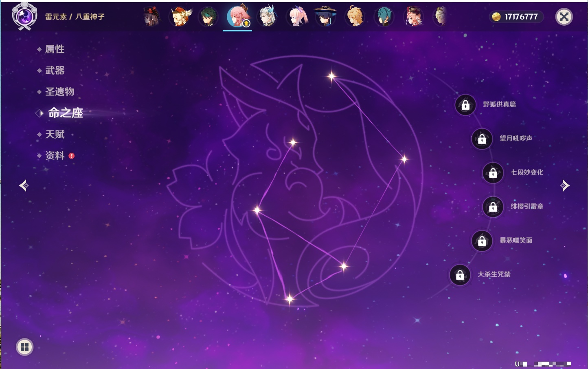This screenshot has height=369, width=588.
Task: Select the 命之座 constellation tab
Action: tap(65, 113)
